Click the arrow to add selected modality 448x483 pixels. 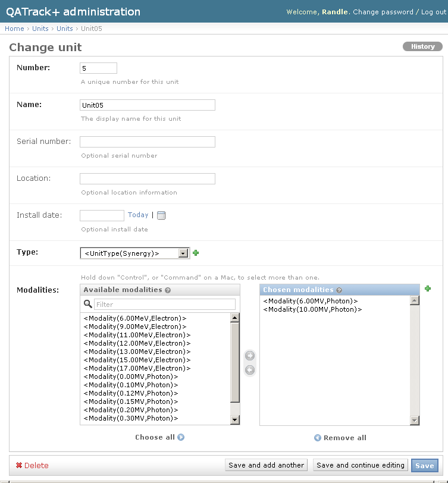[x=250, y=356]
